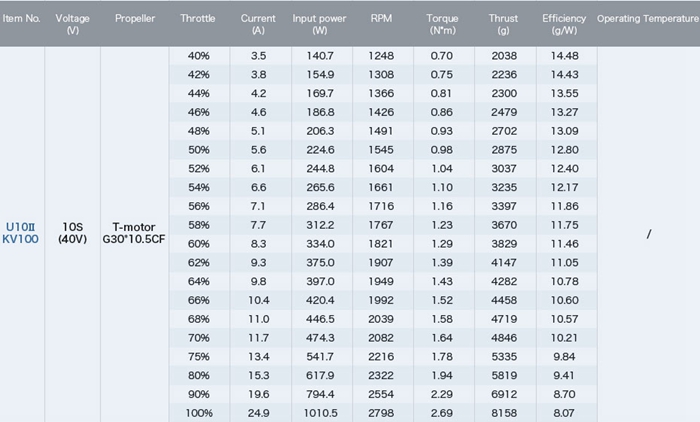The height and width of the screenshot is (422, 700).
Task: Click the Torque (N*m) column header
Action: [x=442, y=24]
